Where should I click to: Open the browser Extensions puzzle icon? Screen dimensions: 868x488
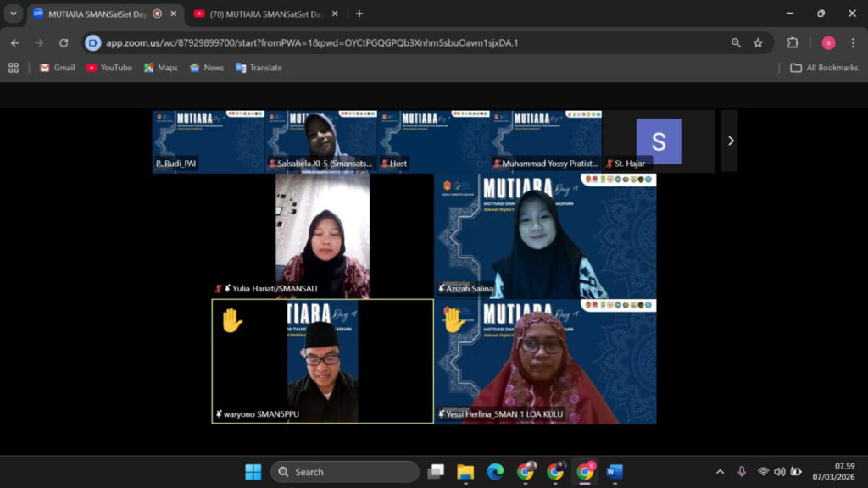(x=793, y=43)
